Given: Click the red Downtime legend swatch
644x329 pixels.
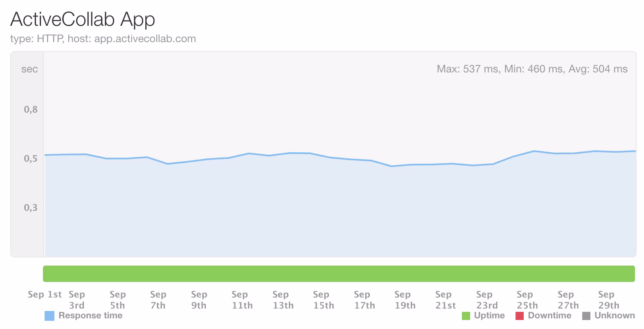Looking at the screenshot, I should (x=520, y=316).
